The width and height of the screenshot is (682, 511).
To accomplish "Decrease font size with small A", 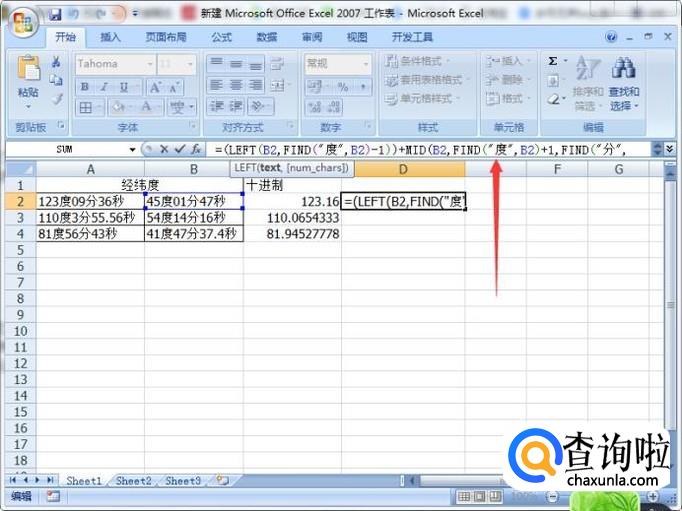I will (174, 87).
